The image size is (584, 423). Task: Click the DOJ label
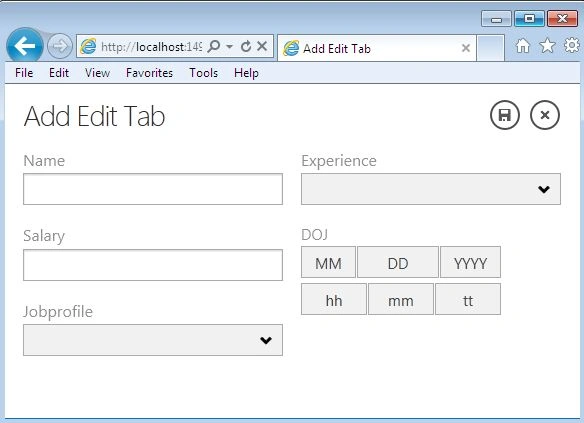pyautogui.click(x=314, y=235)
